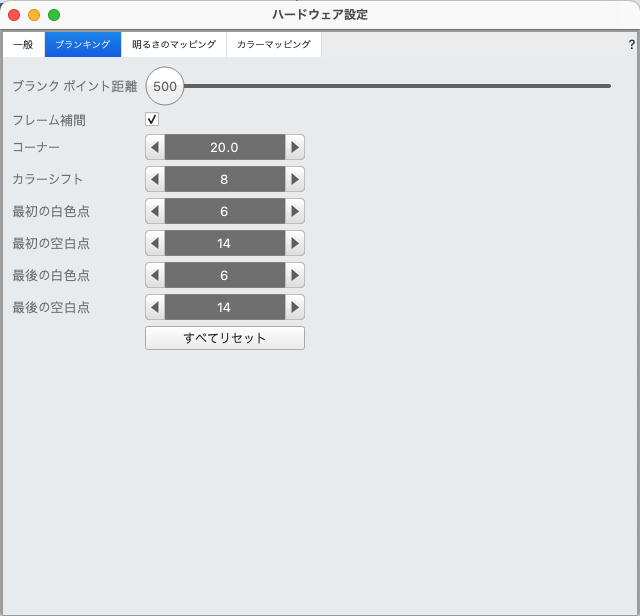The image size is (640, 616).
Task: Toggle the フレーム補間 checkbox
Action: pos(152,120)
